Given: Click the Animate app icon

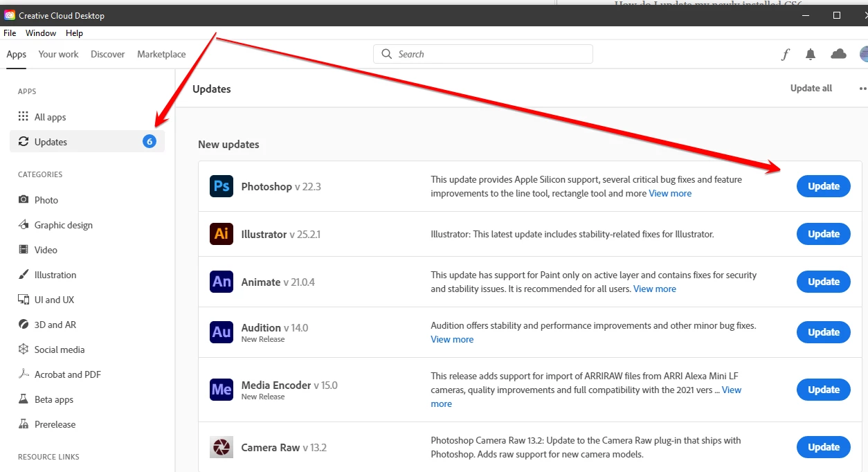Looking at the screenshot, I should (221, 282).
